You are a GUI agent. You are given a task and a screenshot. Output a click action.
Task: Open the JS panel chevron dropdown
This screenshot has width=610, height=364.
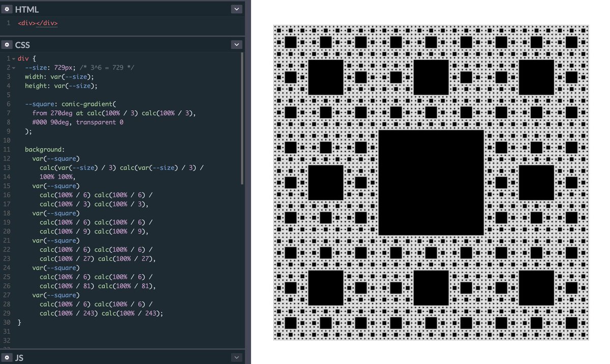tap(236, 357)
